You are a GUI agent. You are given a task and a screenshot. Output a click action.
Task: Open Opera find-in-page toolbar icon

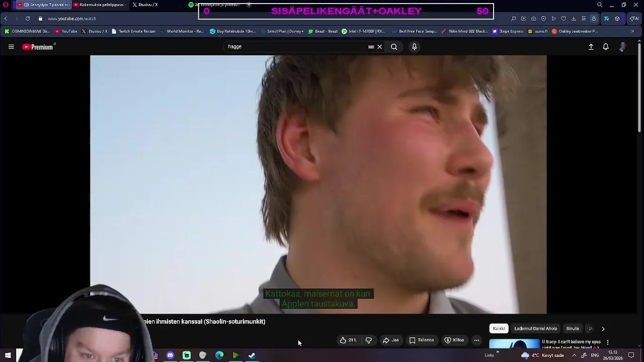click(514, 19)
